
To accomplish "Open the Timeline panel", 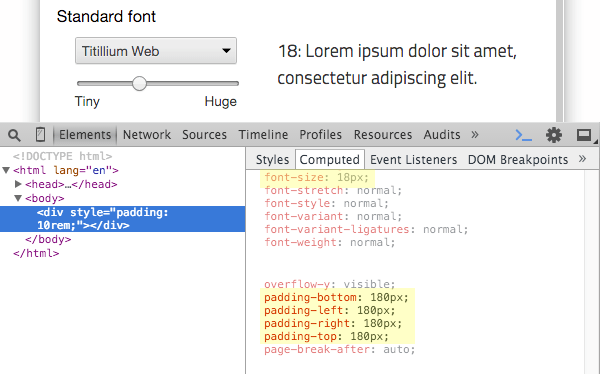I will coord(263,135).
